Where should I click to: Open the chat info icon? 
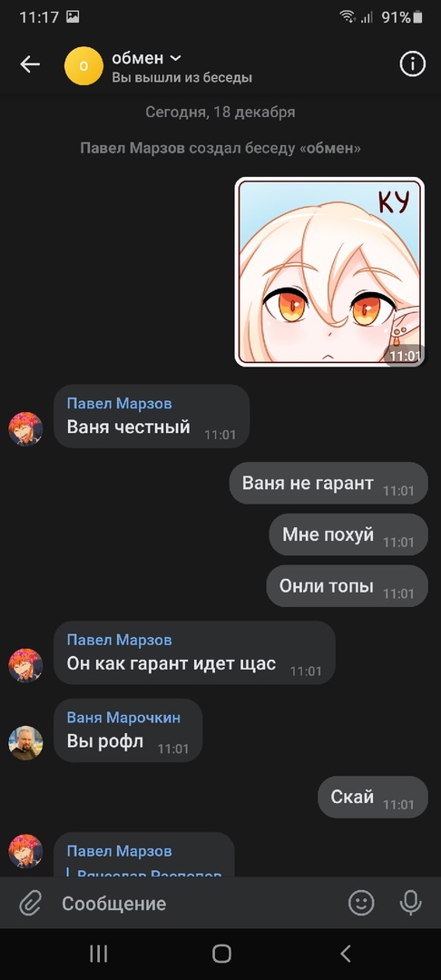pyautogui.click(x=412, y=64)
